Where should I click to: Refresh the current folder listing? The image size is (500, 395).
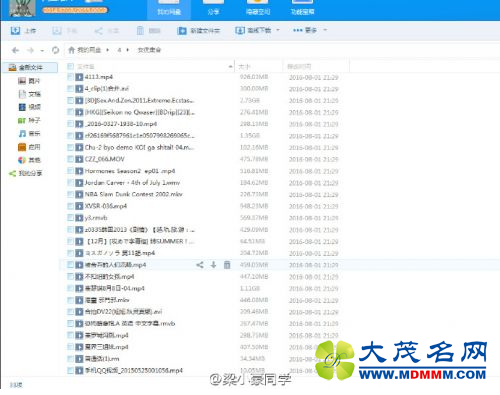click(55, 50)
